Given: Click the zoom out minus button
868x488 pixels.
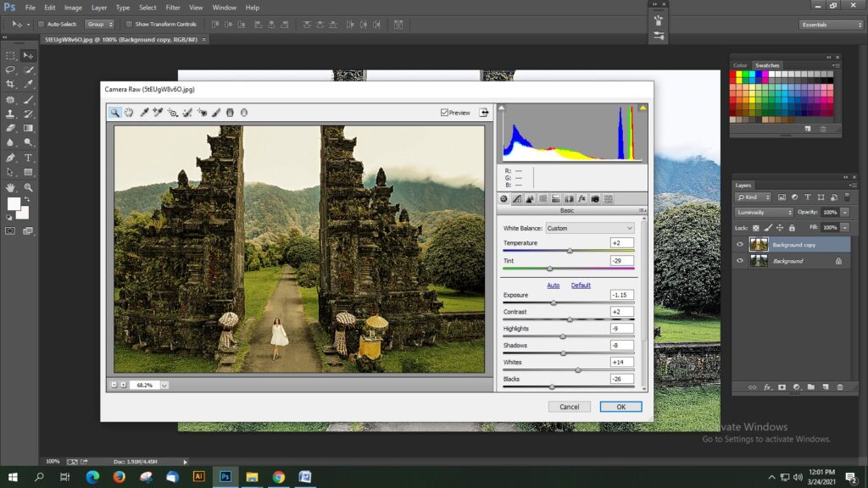Looking at the screenshot, I should (x=114, y=385).
